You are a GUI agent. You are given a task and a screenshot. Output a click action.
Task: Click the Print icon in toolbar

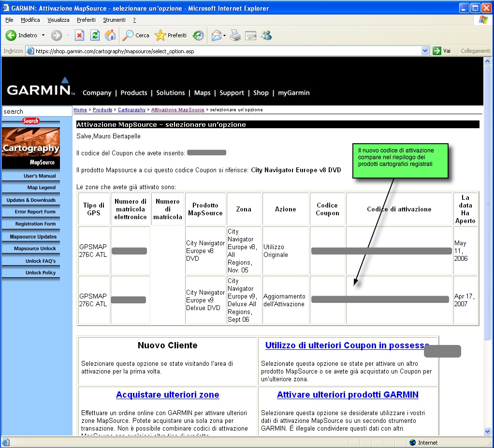235,35
